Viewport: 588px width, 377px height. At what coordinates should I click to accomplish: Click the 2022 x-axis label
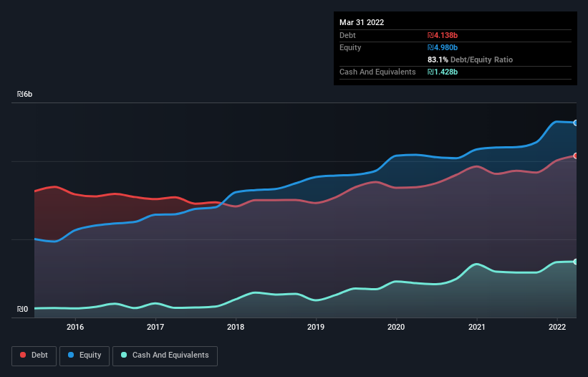tap(557, 327)
